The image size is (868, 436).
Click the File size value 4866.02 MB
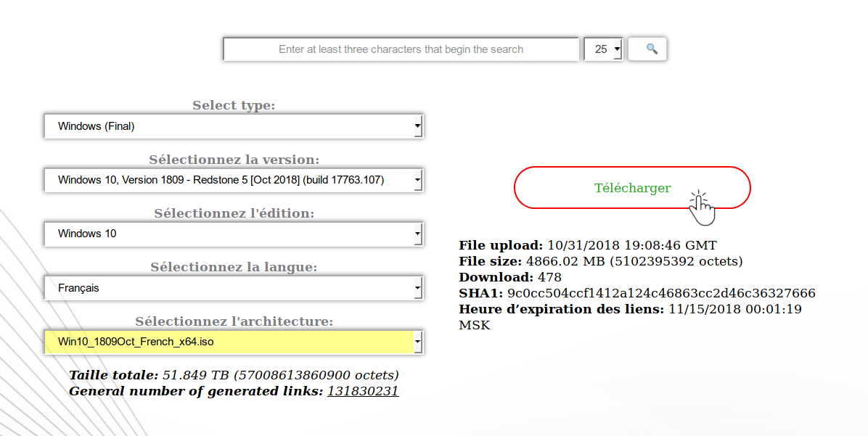[x=634, y=260]
